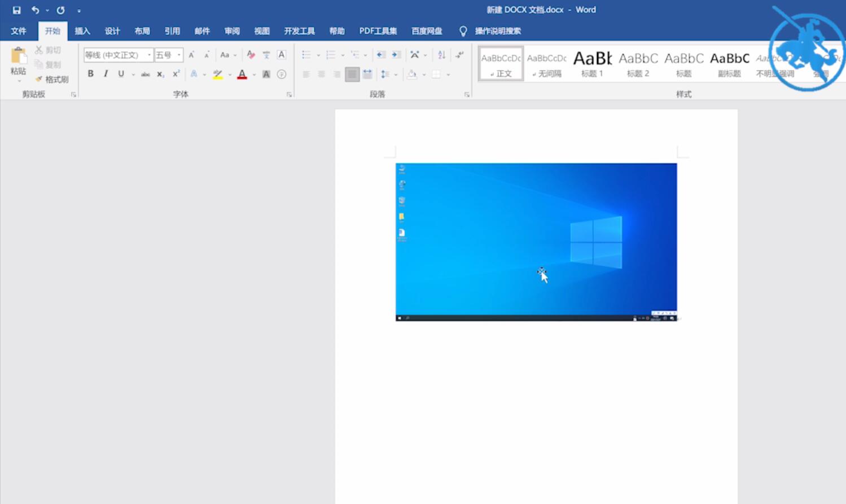Click the bullets list icon
This screenshot has height=504, width=846.
coord(306,55)
